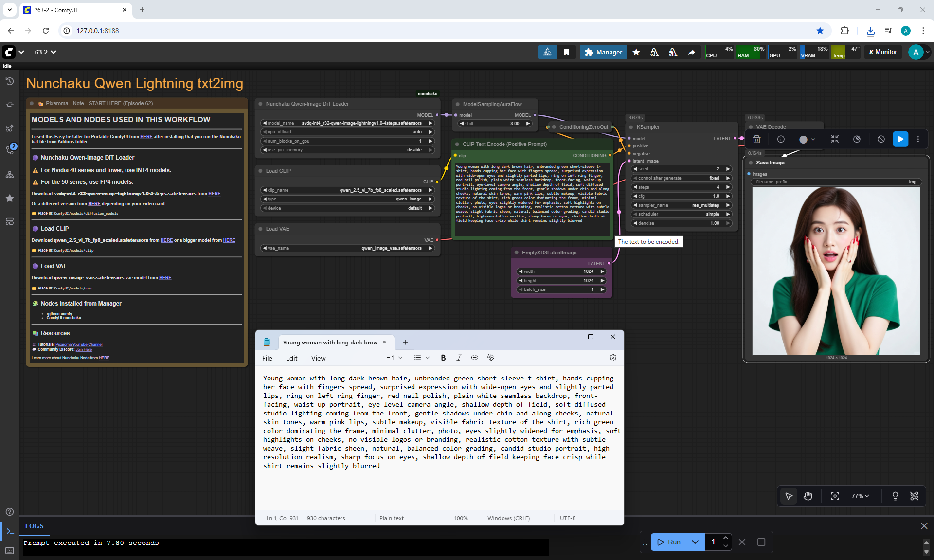Open queue history in left sidebar
Image resolution: width=934 pixels, height=560 pixels.
[x=10, y=81]
